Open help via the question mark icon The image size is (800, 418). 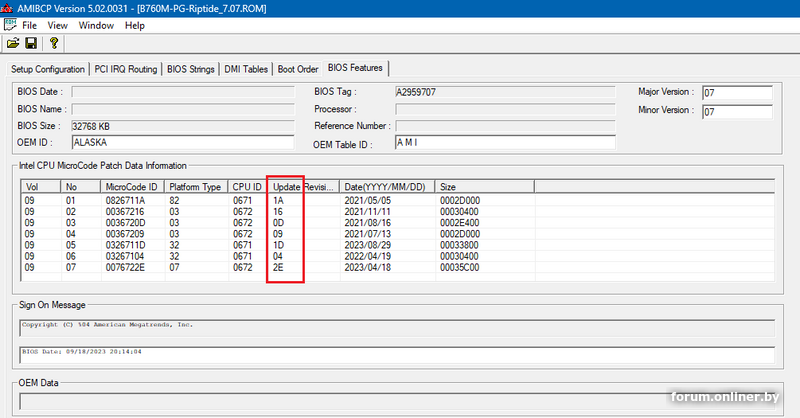54,43
